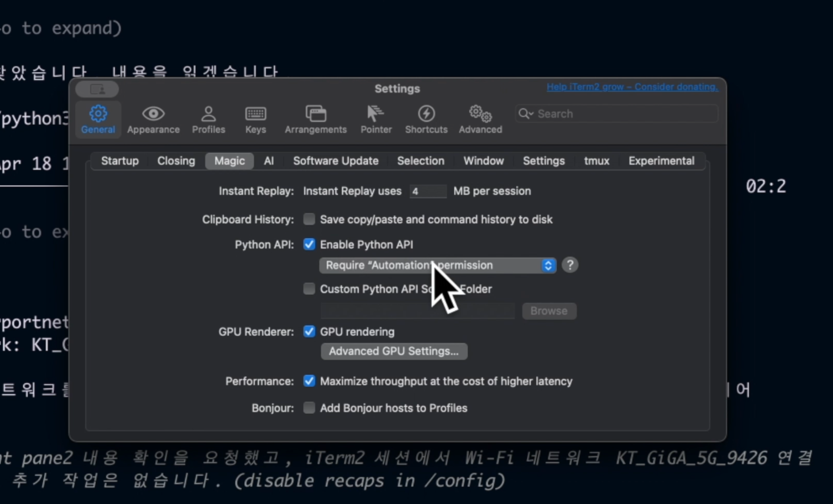833x504 pixels.
Task: Open the Shortcuts lightning bolt pane
Action: (x=426, y=119)
